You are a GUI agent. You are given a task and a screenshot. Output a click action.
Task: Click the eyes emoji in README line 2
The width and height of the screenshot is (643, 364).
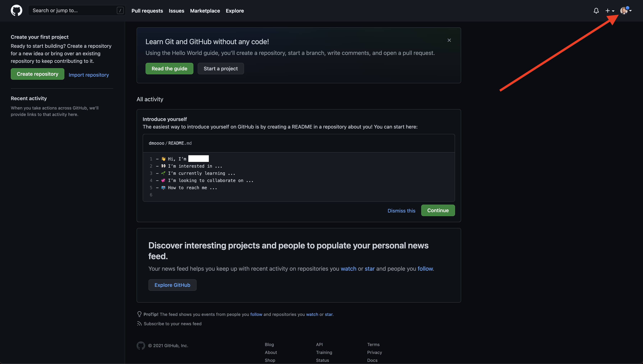(x=163, y=166)
